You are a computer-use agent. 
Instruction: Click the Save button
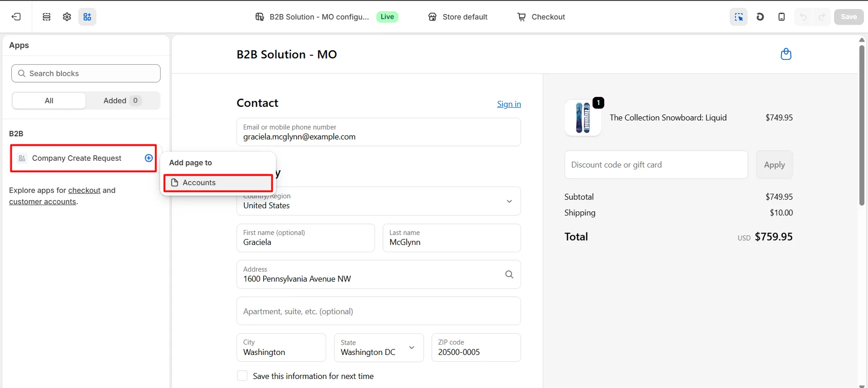click(x=849, y=17)
